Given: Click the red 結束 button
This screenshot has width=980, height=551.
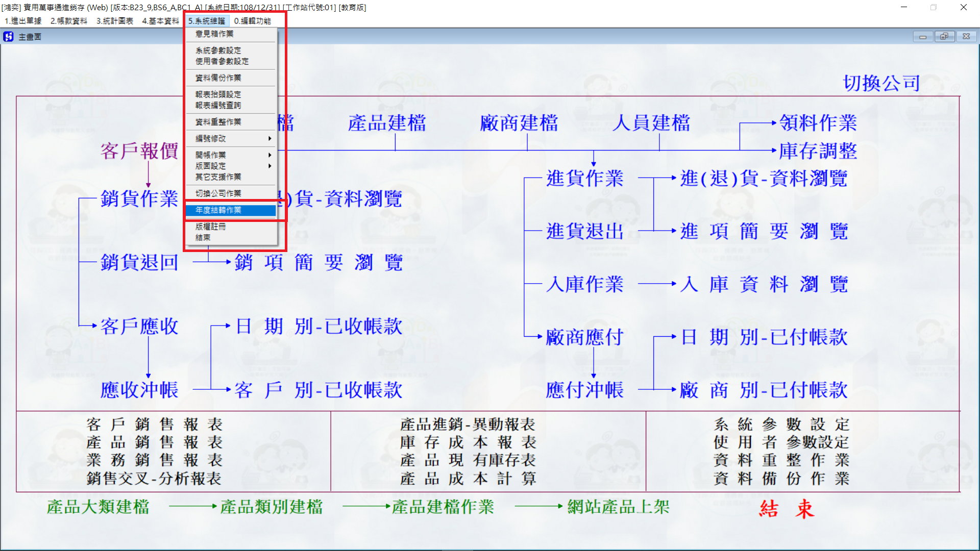Looking at the screenshot, I should (787, 509).
